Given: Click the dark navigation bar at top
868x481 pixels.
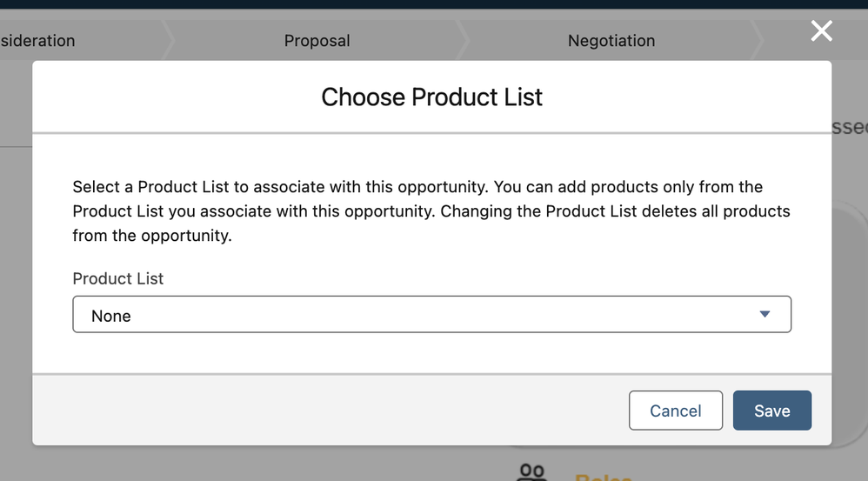Looking at the screenshot, I should pos(434,3).
